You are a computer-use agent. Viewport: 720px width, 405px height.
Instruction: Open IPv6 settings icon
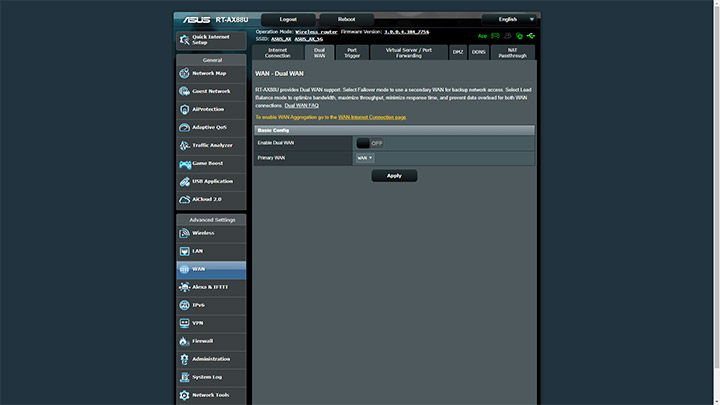click(185, 305)
